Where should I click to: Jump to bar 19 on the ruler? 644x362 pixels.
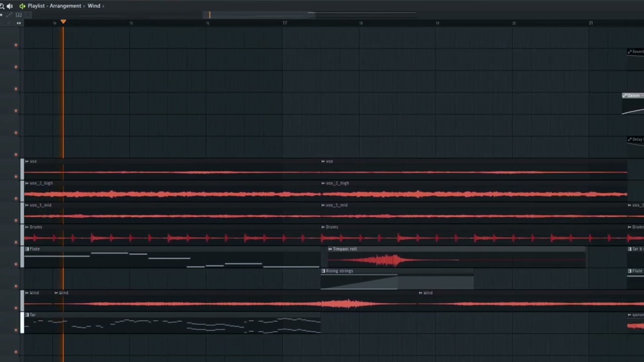coord(437,23)
